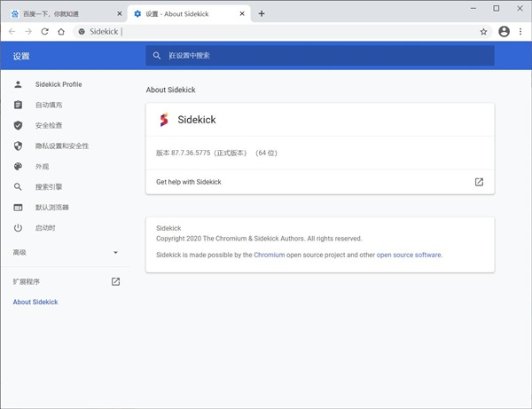Click the new tab plus button
The width and height of the screenshot is (532, 409).
click(x=262, y=13)
